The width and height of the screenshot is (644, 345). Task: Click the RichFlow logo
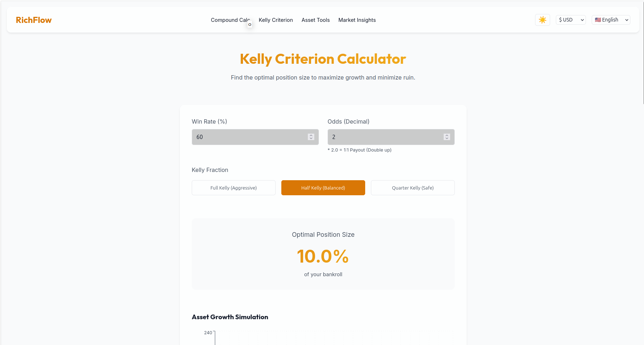click(33, 20)
